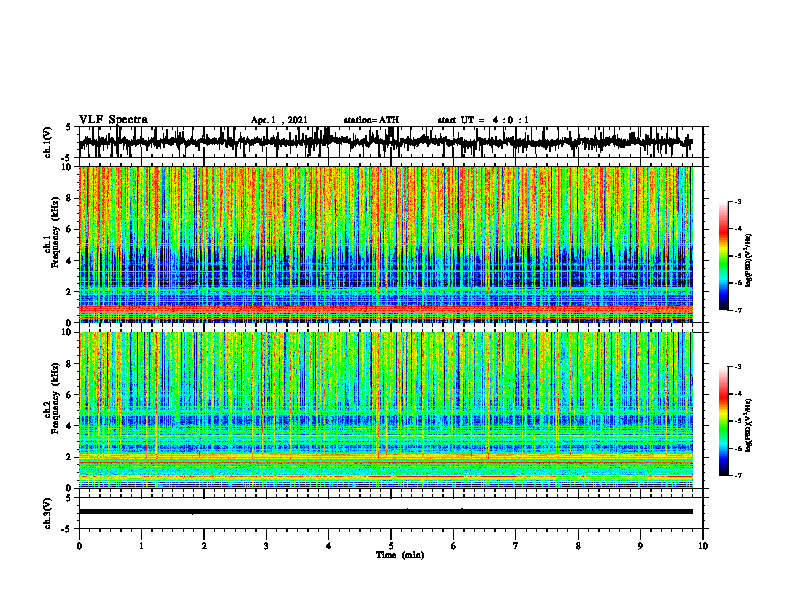Click the "station= ATH" header label
The width and height of the screenshot is (792, 612).
[x=371, y=120]
